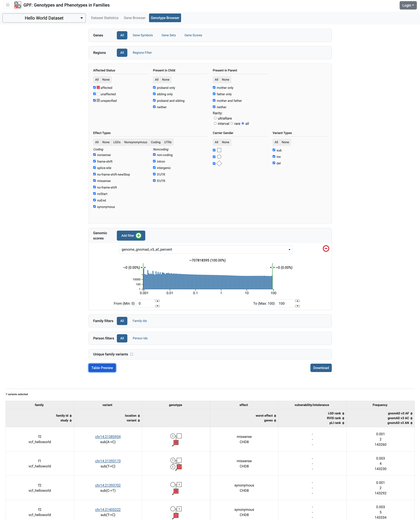Open the hamburger sidebar menu
The width and height of the screenshot is (420, 520).
8,5
